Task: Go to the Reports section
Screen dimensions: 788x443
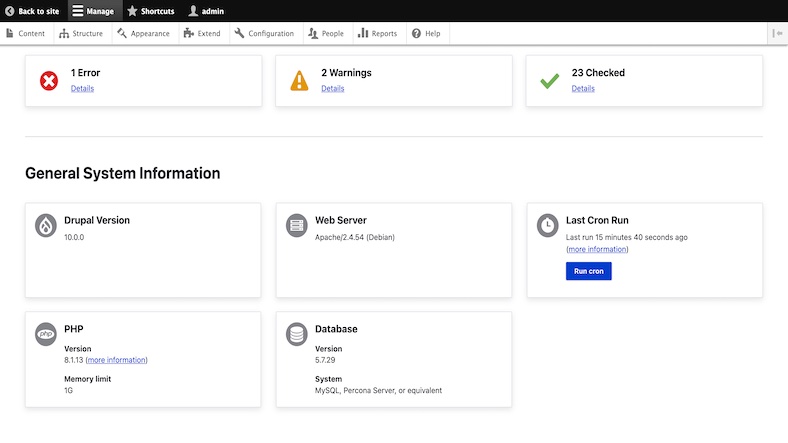Action: [377, 33]
